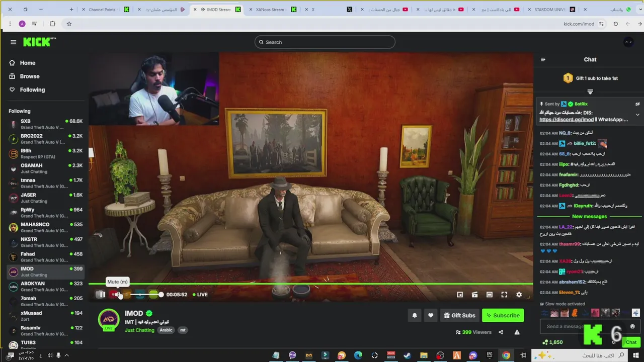Click the notification bell for IMOD

point(415,315)
